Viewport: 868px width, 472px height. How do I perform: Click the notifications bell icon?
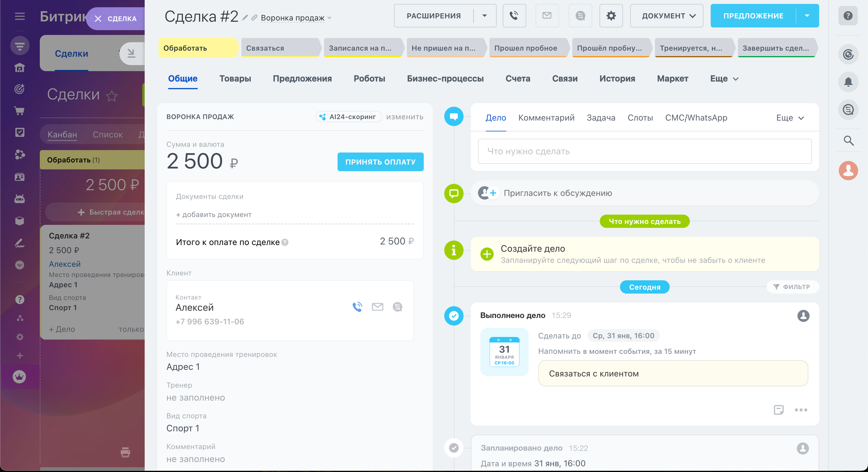[848, 82]
